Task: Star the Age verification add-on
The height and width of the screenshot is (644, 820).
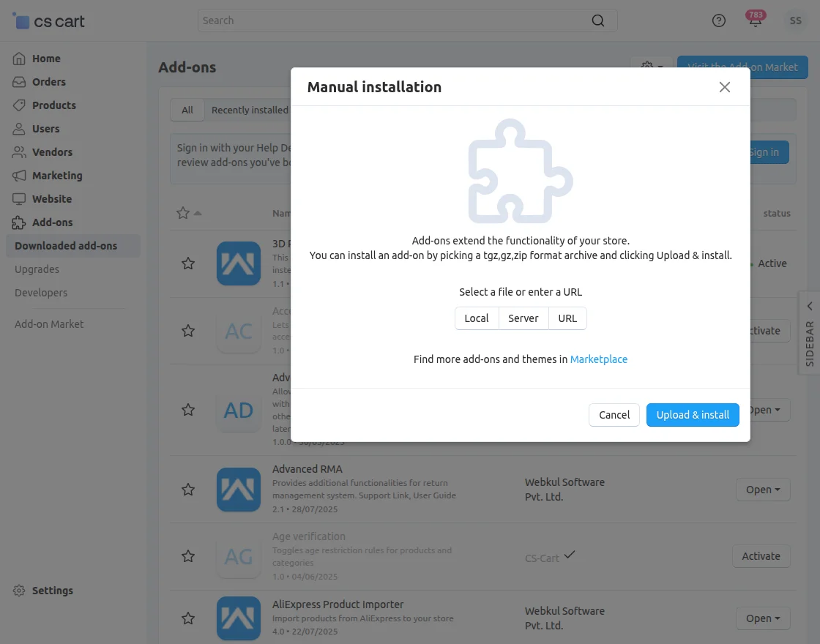Action: click(188, 556)
